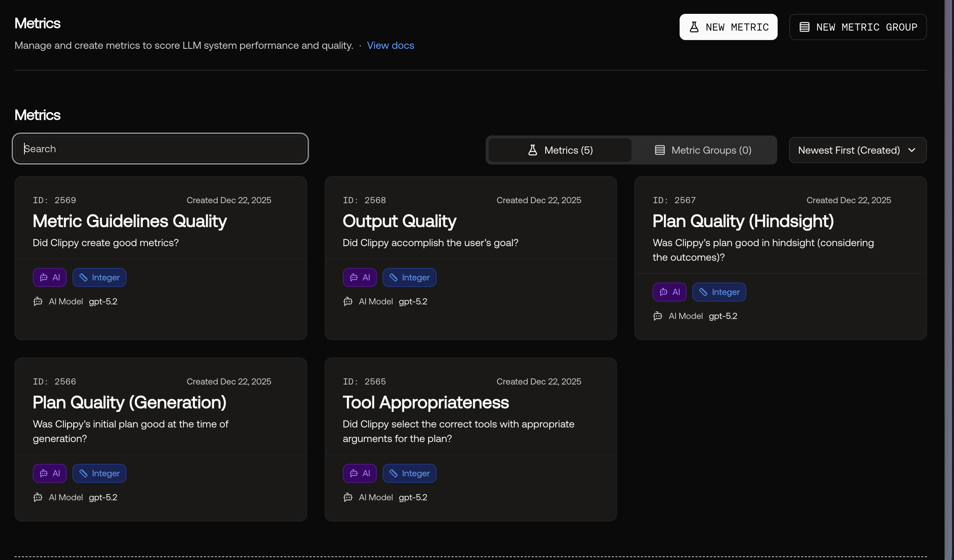
Task: Click Integer tag on Metric Guidelines Quality card
Action: click(99, 277)
